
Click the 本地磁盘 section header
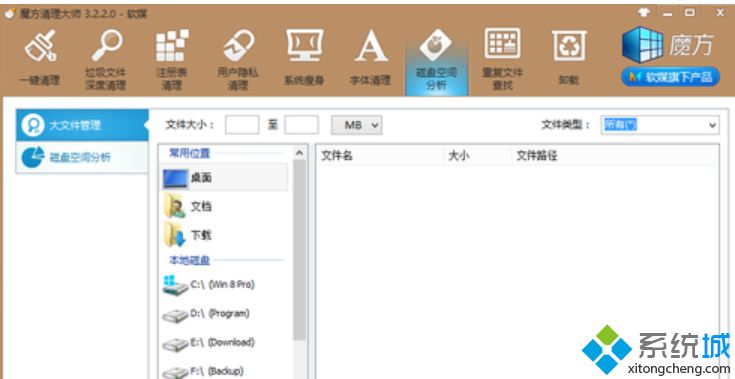click(x=189, y=260)
